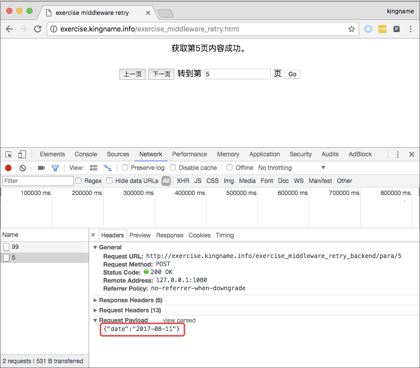Viewport: 420px width, 368px height.
Task: Capture screenshots with the camera icon
Action: coord(41,168)
